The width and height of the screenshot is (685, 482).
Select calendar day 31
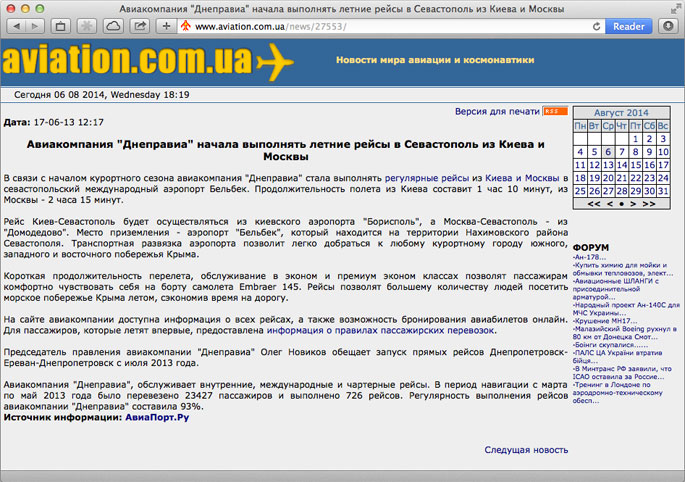[663, 191]
